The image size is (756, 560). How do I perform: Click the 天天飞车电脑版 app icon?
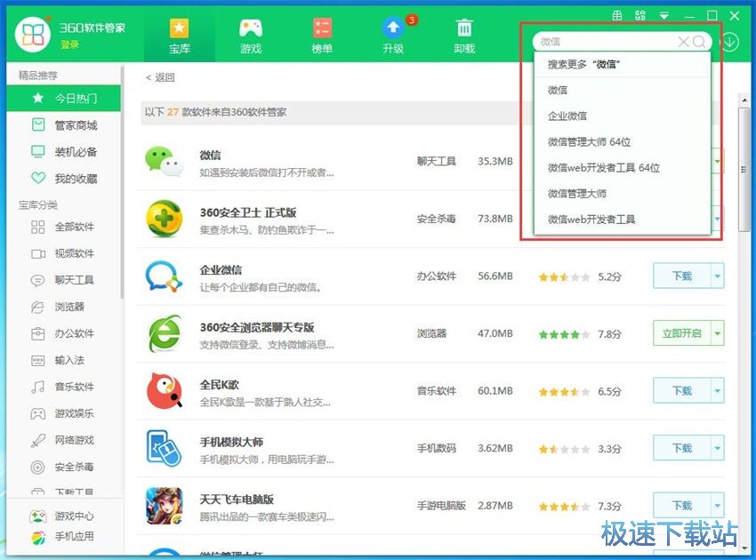[x=165, y=506]
